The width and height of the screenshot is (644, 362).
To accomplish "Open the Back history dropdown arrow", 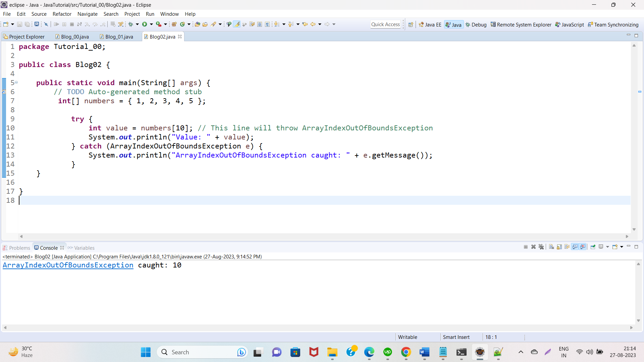I will (x=320, y=24).
